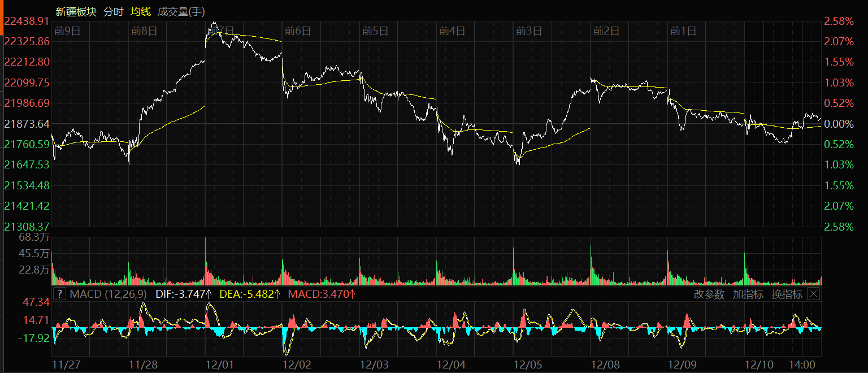The image size is (868, 373).
Task: Select the 前5日 day marker
Action: (375, 31)
